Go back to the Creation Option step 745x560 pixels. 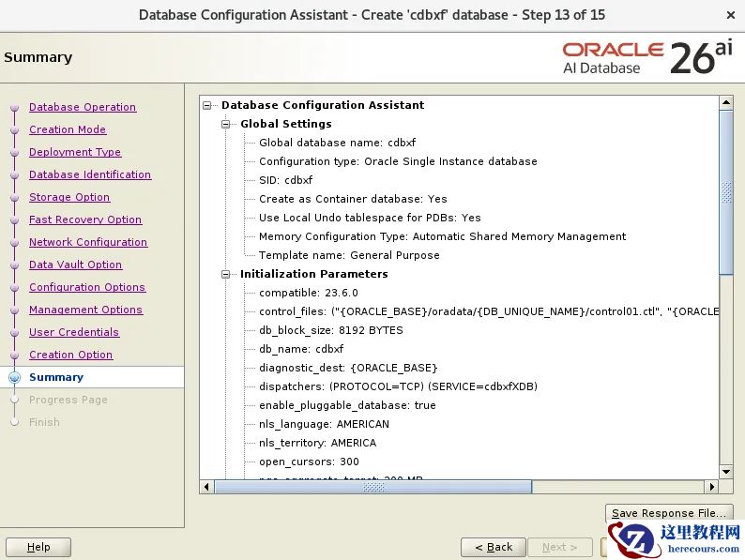(70, 355)
